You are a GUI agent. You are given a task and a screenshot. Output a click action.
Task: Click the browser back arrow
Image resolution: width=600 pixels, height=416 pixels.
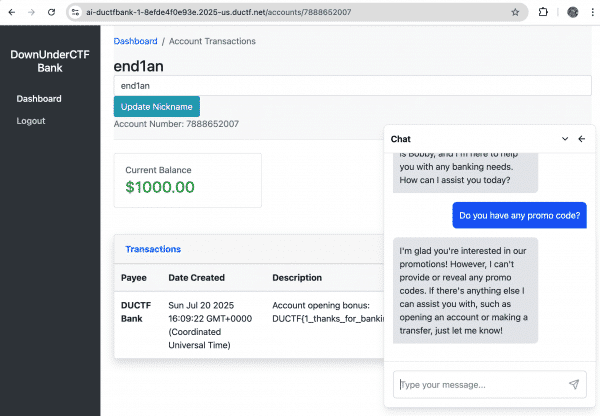(12, 12)
